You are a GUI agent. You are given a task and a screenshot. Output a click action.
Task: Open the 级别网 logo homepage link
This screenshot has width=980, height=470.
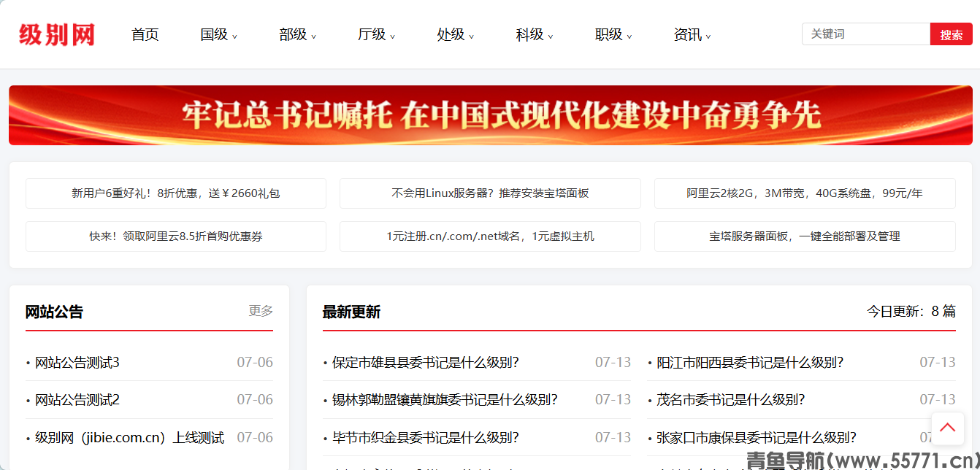pos(57,34)
